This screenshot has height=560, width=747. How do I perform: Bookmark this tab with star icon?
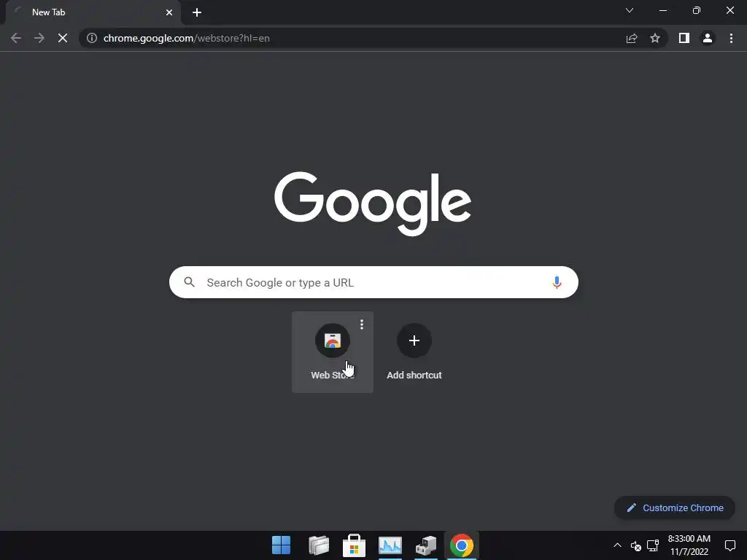655,38
